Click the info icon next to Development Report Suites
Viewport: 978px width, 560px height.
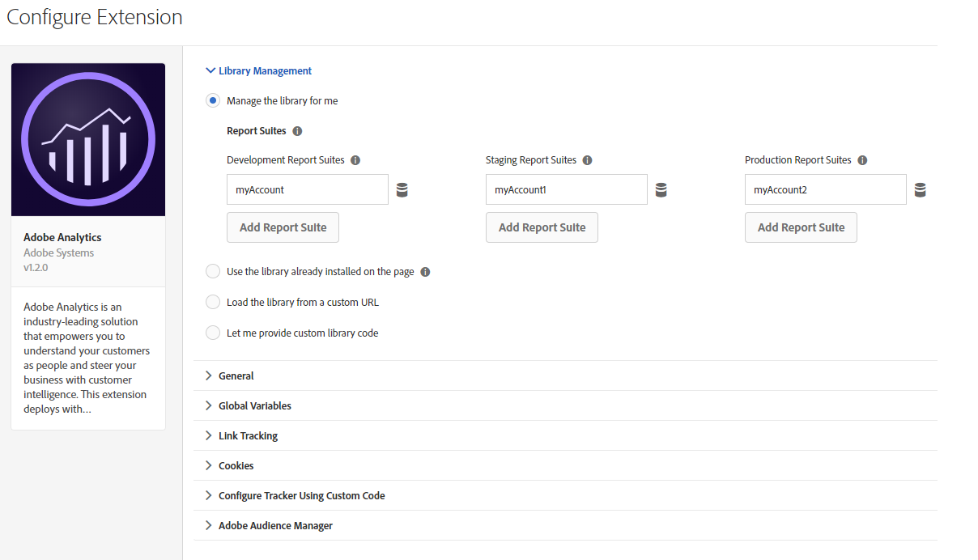click(x=355, y=160)
